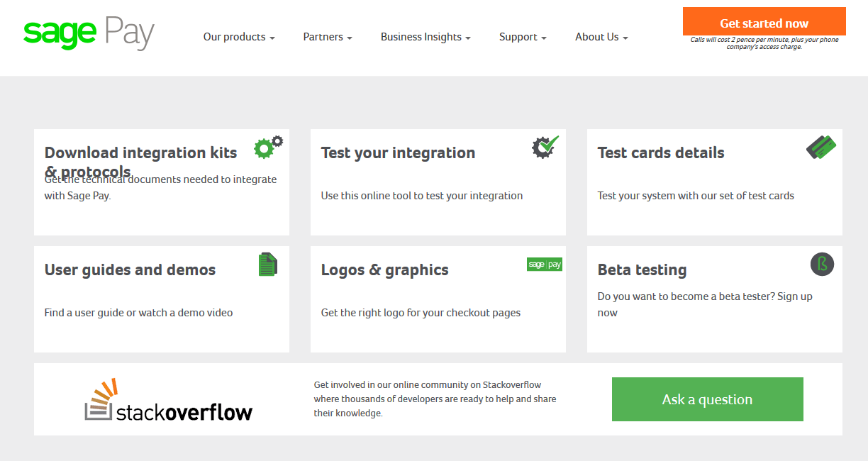Screen dimensions: 868x461
Task: Open the Test your integration heading link
Action: (x=398, y=152)
